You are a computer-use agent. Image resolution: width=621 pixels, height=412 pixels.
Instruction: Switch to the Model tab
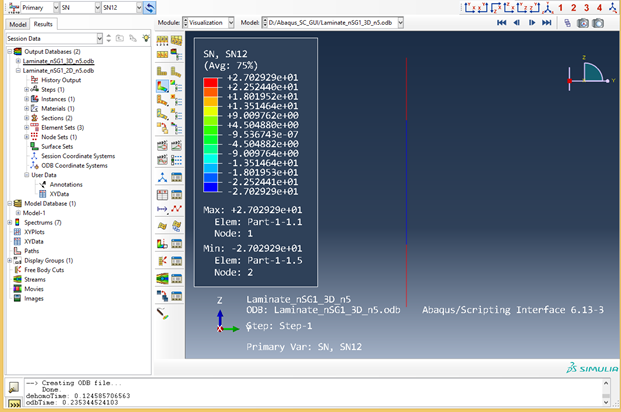point(18,24)
